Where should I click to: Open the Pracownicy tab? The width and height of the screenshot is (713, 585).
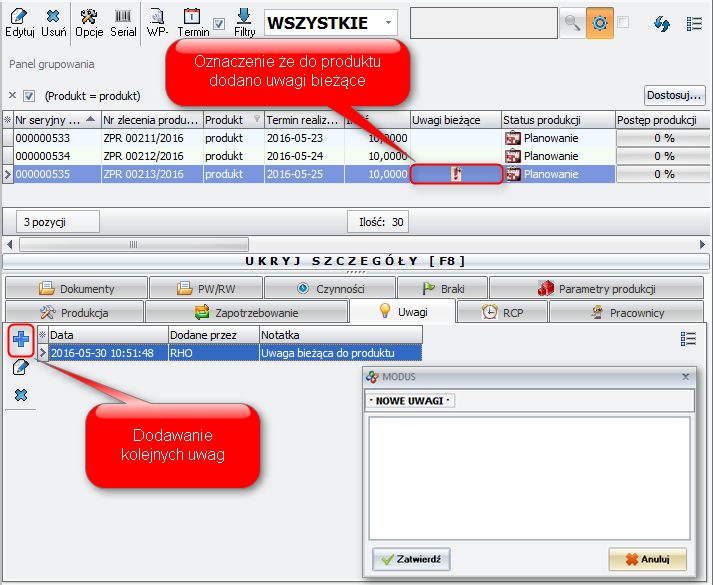pyautogui.click(x=626, y=313)
